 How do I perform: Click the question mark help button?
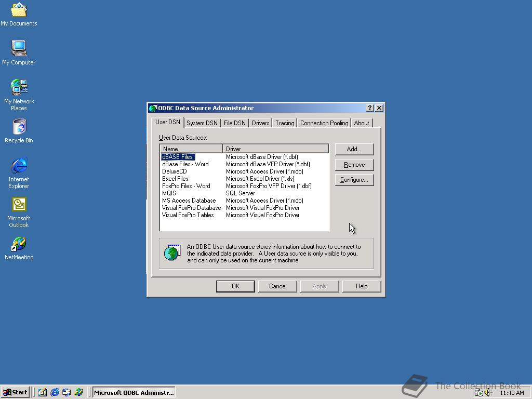(x=370, y=108)
